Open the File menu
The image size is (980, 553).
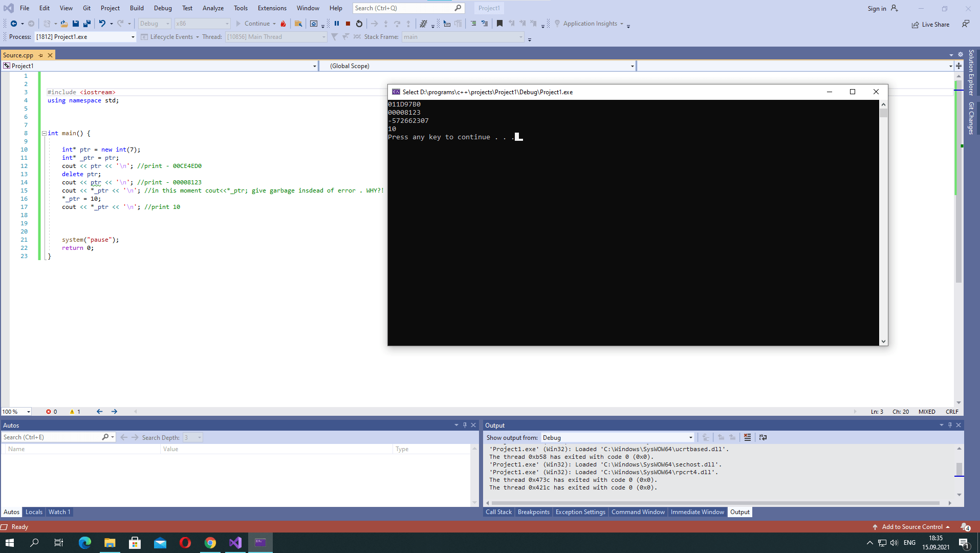point(25,8)
